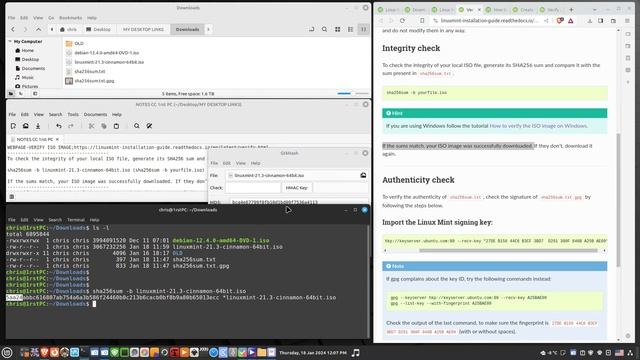The height and width of the screenshot is (360, 640).
Task: Switch file manager to compact view
Action: pos(363,29)
